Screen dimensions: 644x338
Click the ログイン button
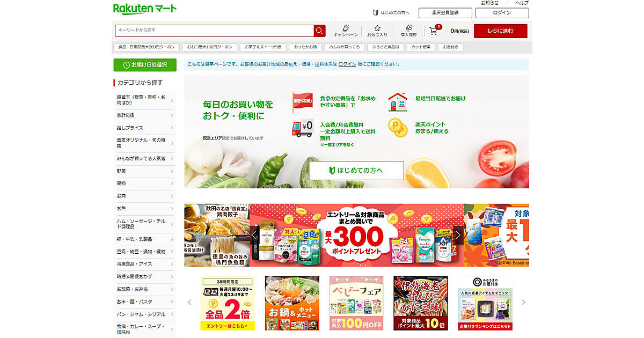click(x=502, y=13)
